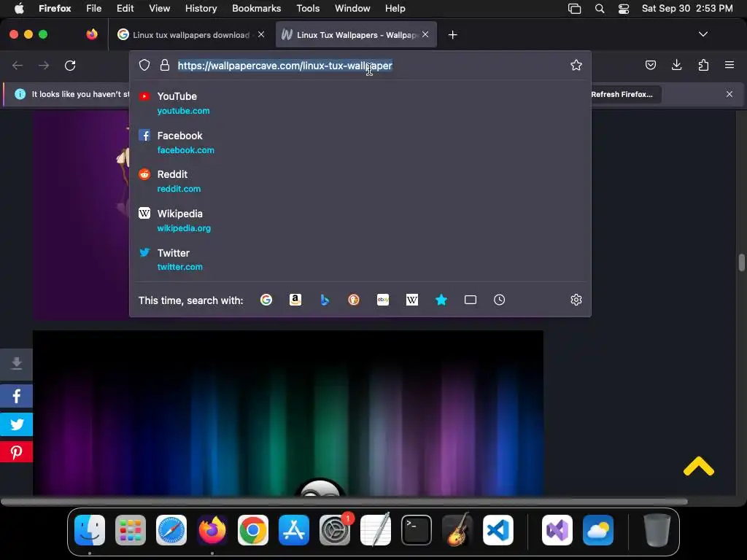Open Terminal from the Dock

click(x=417, y=530)
